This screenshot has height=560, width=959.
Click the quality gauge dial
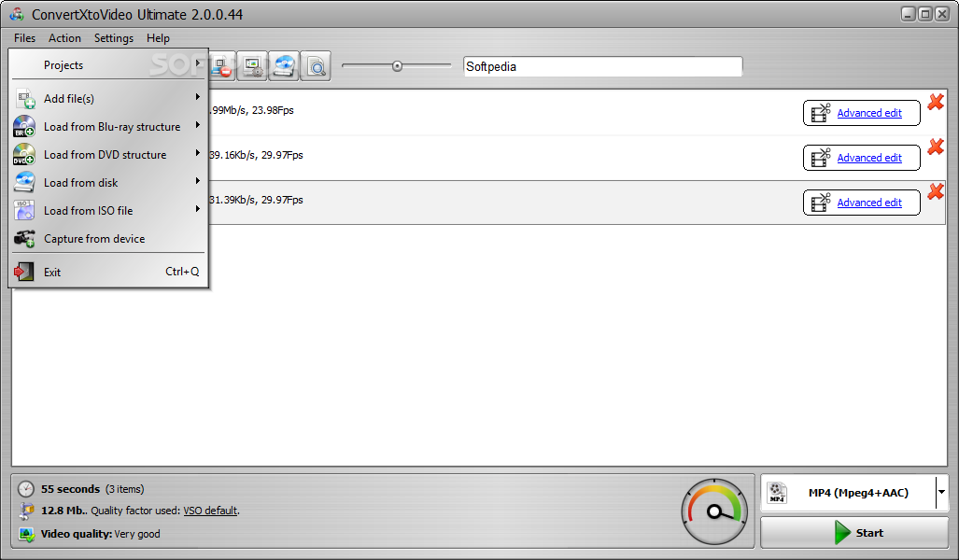714,511
